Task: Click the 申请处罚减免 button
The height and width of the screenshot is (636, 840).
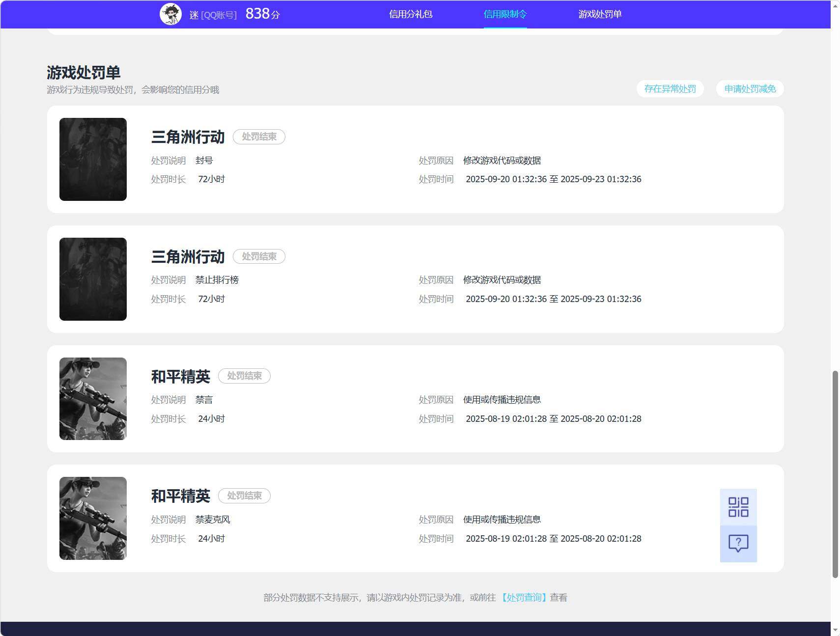Action: (x=750, y=89)
